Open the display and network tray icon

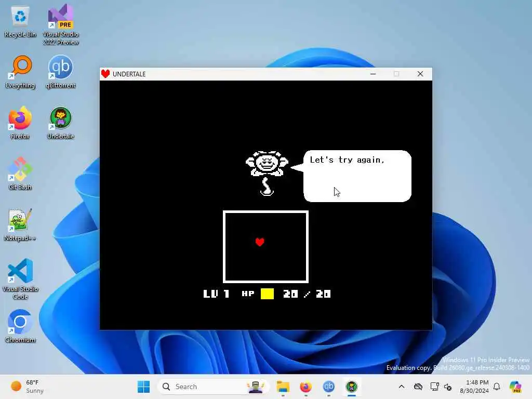pyautogui.click(x=434, y=387)
